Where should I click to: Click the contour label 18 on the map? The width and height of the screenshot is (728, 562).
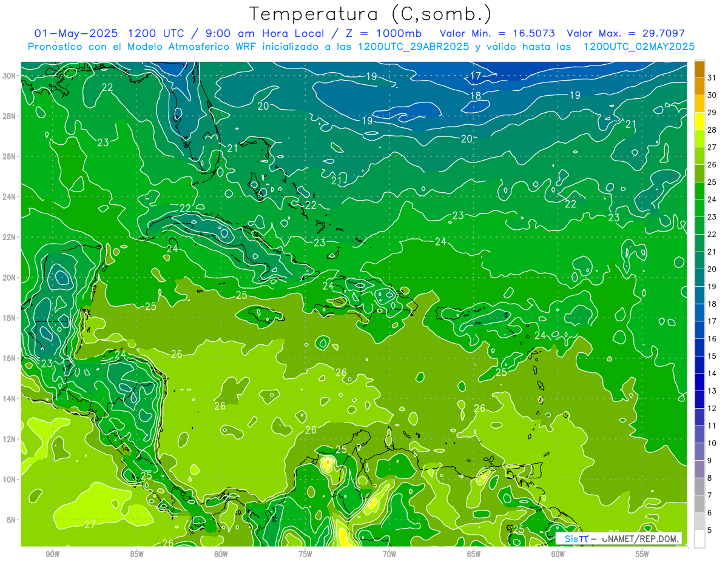point(476,96)
